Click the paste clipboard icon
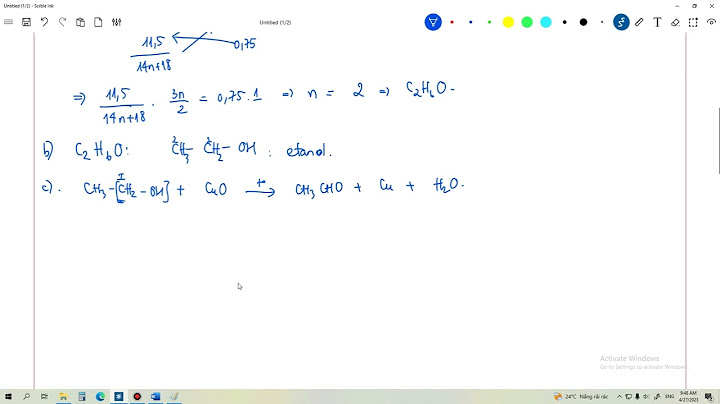The width and height of the screenshot is (720, 404). [80, 22]
